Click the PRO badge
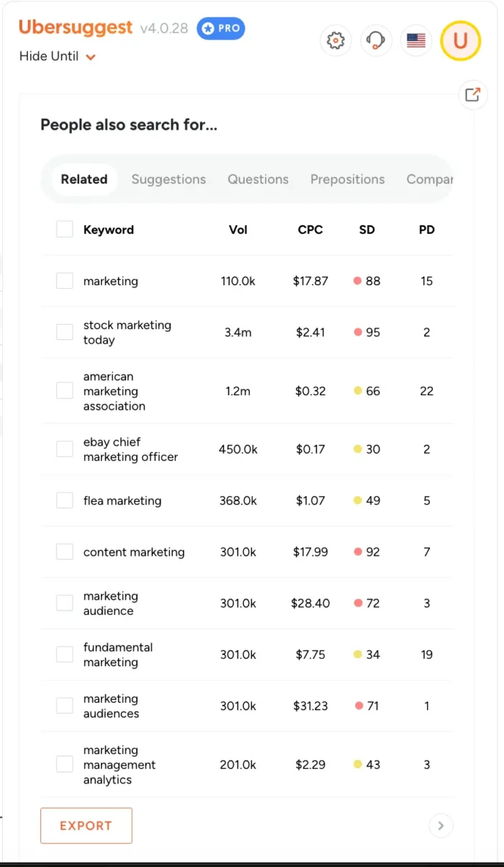Viewport: 504px width, 867px height. [220, 29]
